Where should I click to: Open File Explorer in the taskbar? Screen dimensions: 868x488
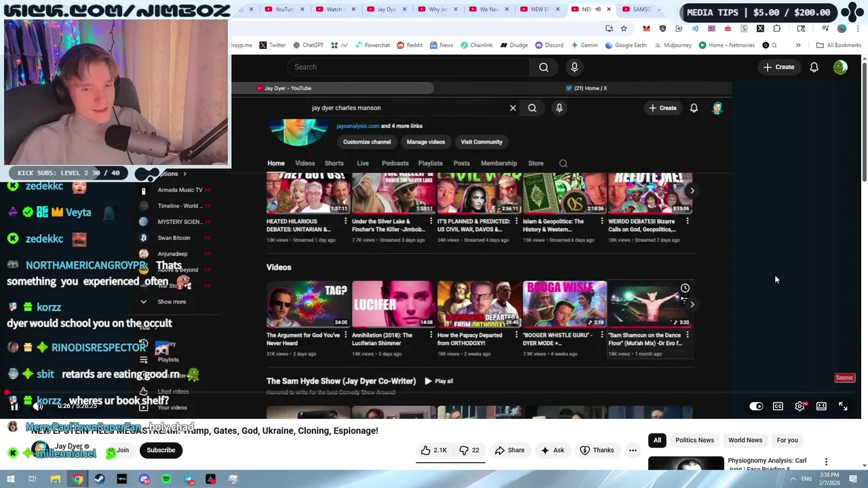click(x=56, y=479)
